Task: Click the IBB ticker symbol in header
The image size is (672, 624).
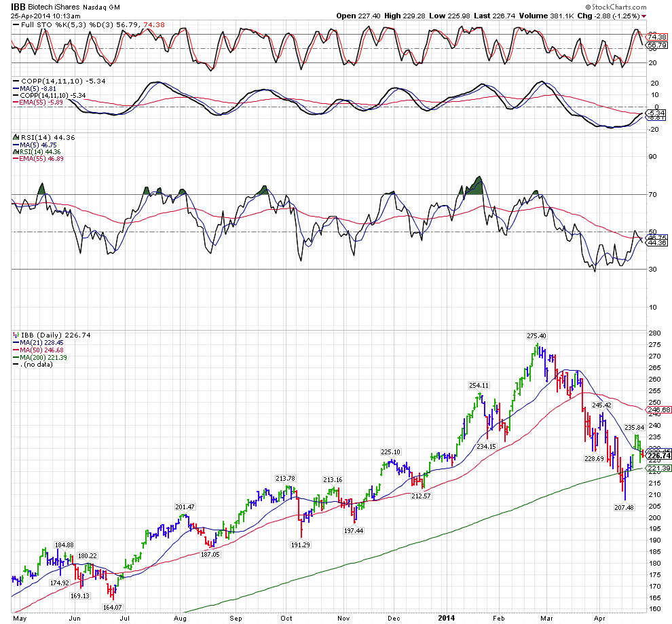Action: coord(18,7)
